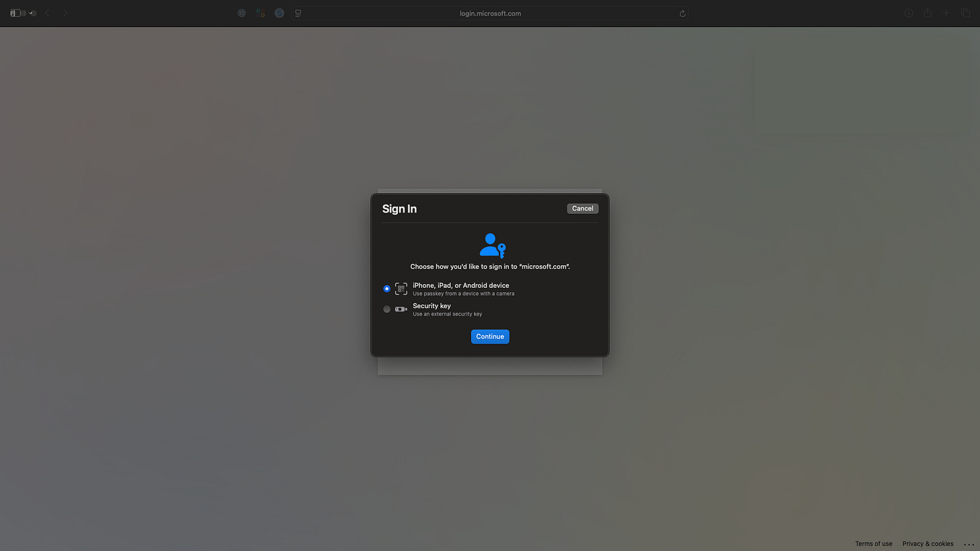
Task: Show the tab overview grid
Action: point(965,13)
